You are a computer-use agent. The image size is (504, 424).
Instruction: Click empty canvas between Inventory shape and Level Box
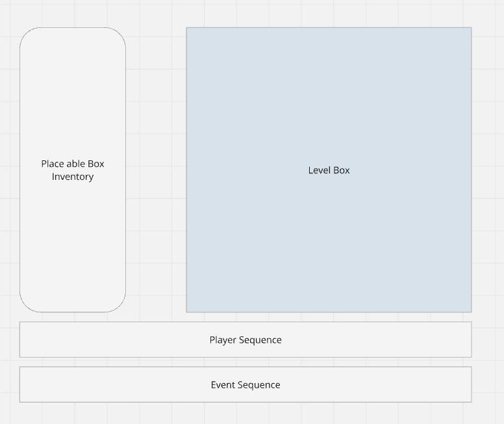[156, 169]
